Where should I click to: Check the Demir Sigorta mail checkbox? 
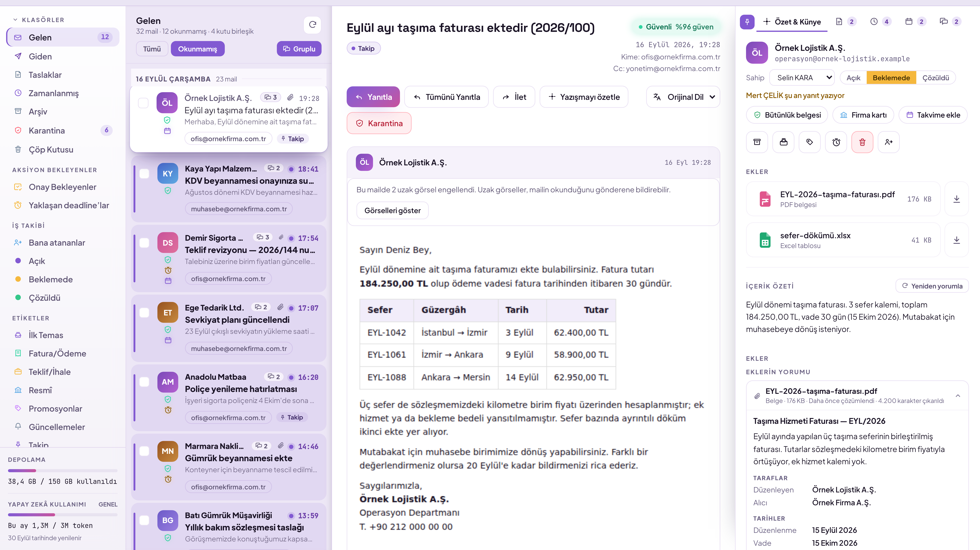[x=144, y=243]
